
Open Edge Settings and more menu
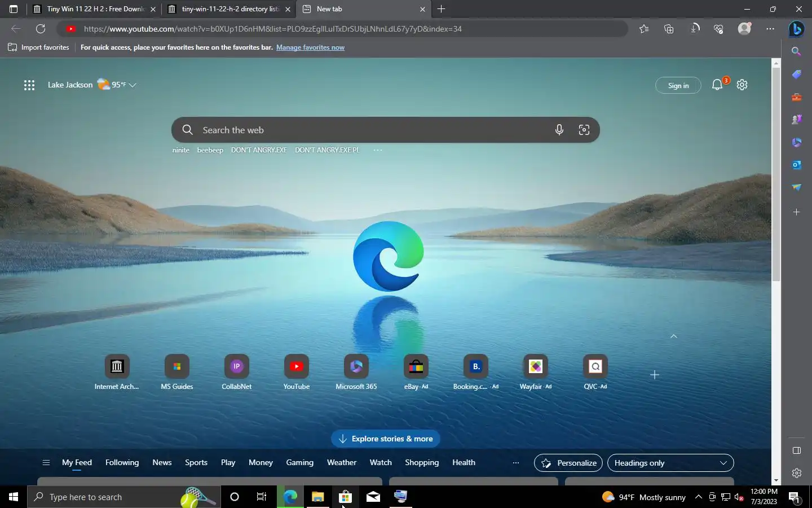pyautogui.click(x=770, y=29)
